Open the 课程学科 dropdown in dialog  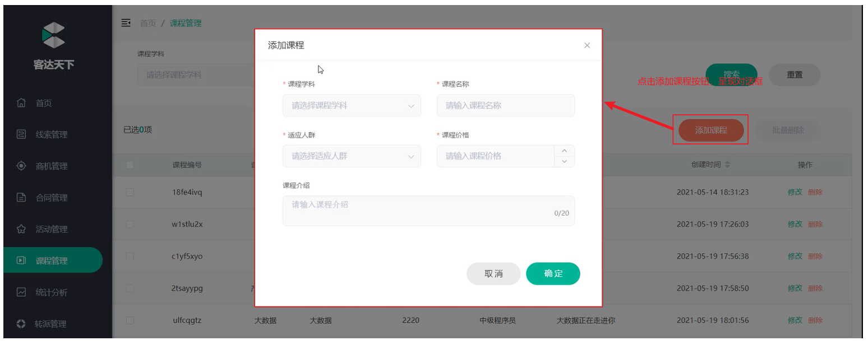[x=352, y=105]
